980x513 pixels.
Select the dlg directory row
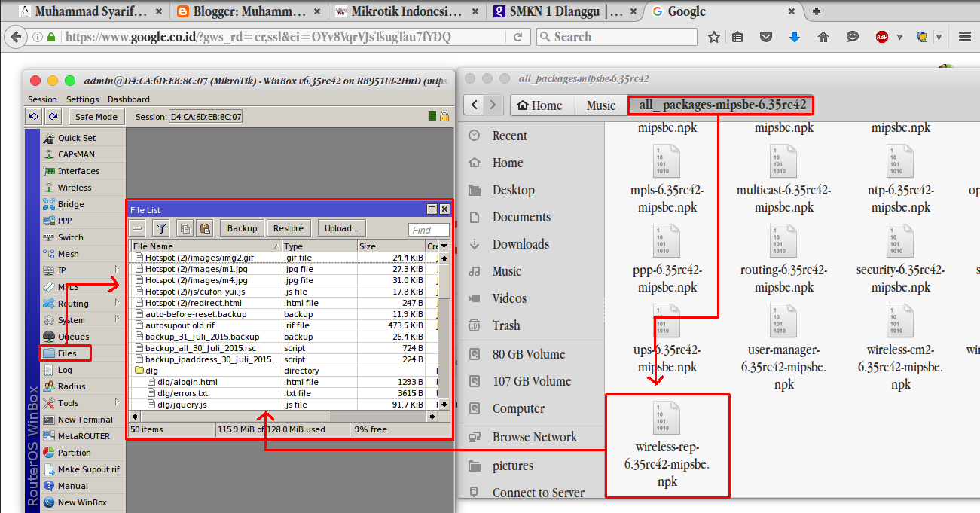(285, 371)
